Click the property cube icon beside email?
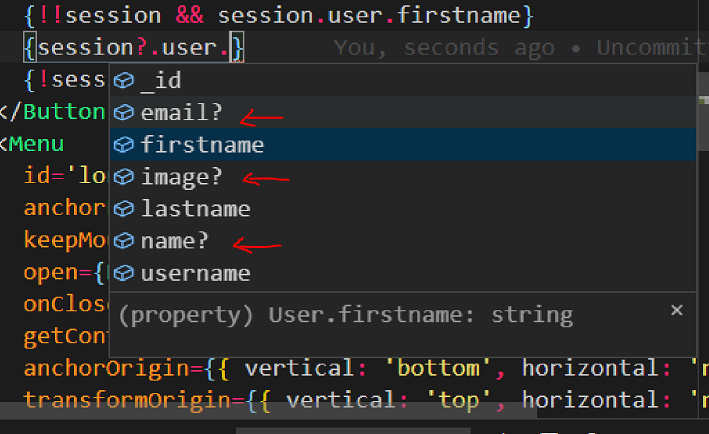The image size is (709, 434). (x=123, y=113)
